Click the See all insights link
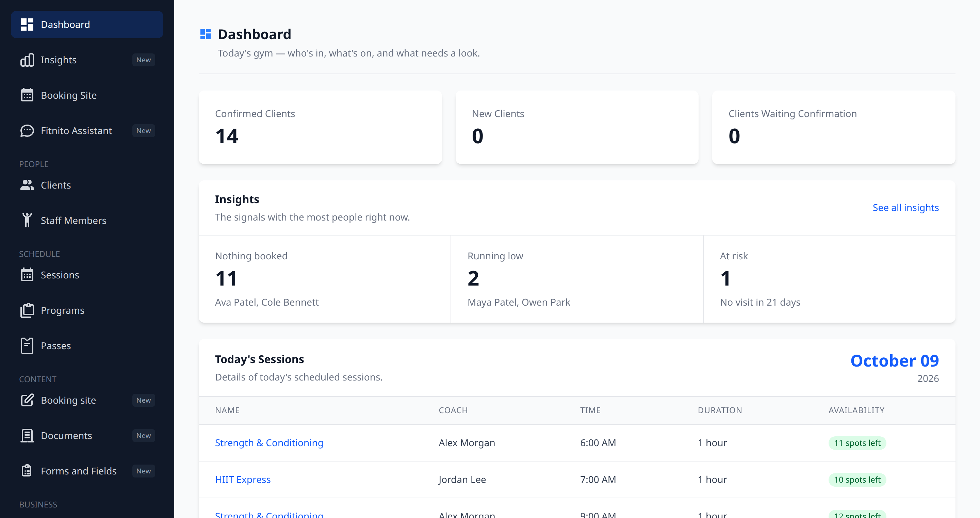Viewport: 980px width, 518px height. (x=905, y=207)
